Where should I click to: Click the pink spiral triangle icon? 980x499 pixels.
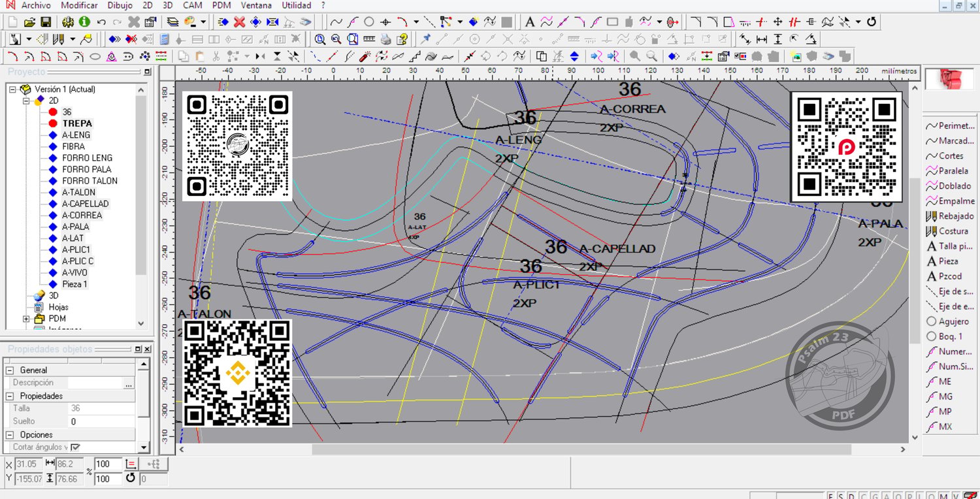coord(111,56)
